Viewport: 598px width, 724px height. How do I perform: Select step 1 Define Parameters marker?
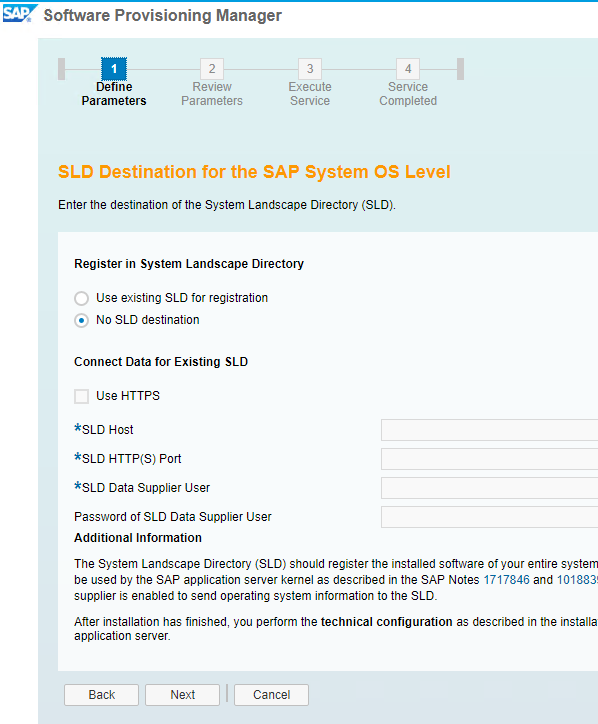pyautogui.click(x=114, y=69)
